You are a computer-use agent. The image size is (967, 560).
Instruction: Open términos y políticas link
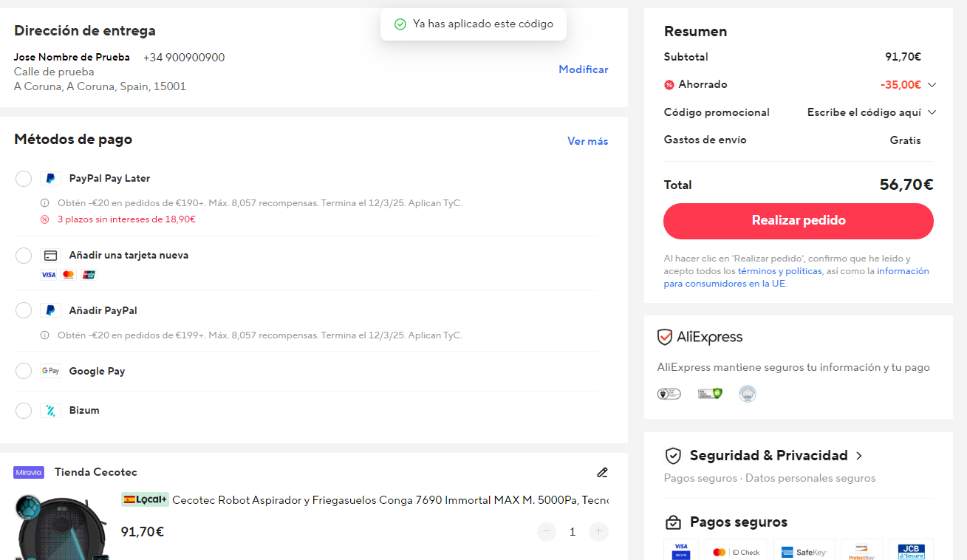(779, 271)
